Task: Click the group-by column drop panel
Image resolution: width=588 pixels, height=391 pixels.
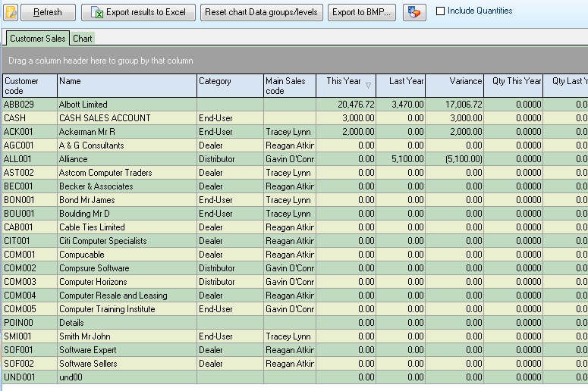Action: (x=296, y=61)
